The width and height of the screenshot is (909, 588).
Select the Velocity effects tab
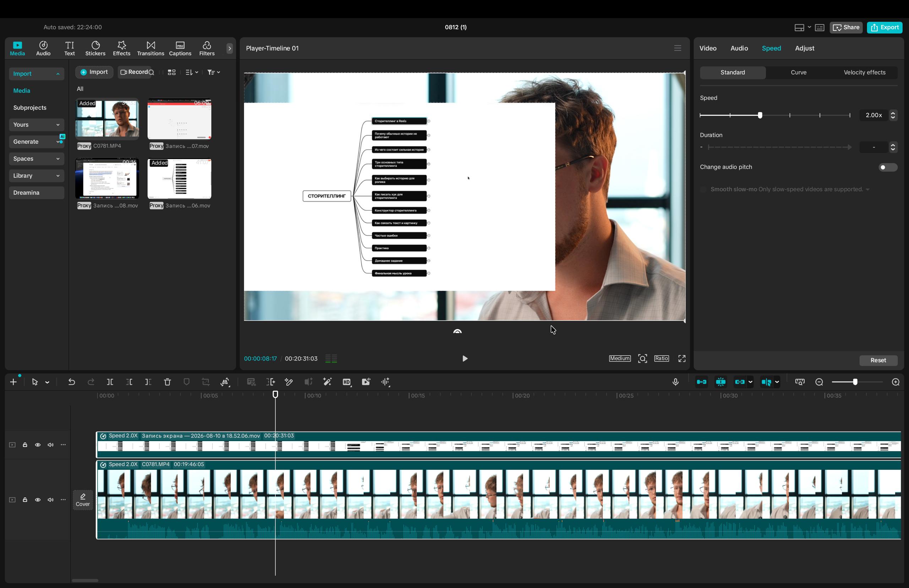click(864, 72)
